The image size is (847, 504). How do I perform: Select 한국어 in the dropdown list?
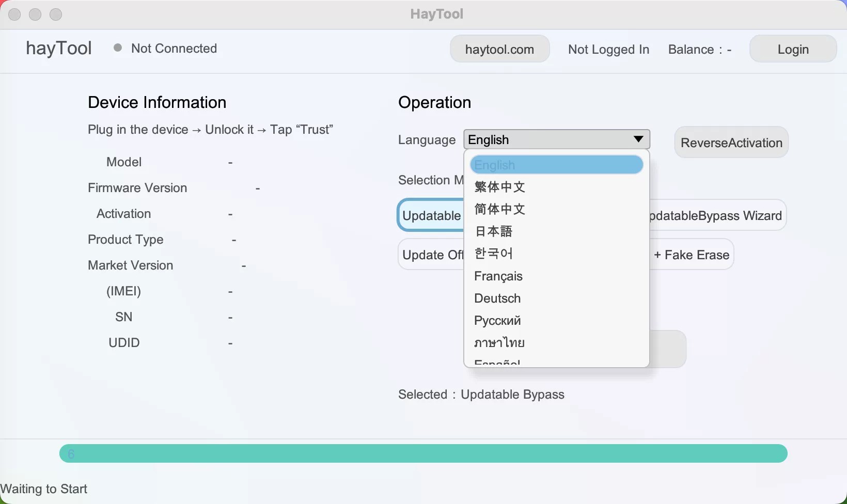(x=494, y=254)
